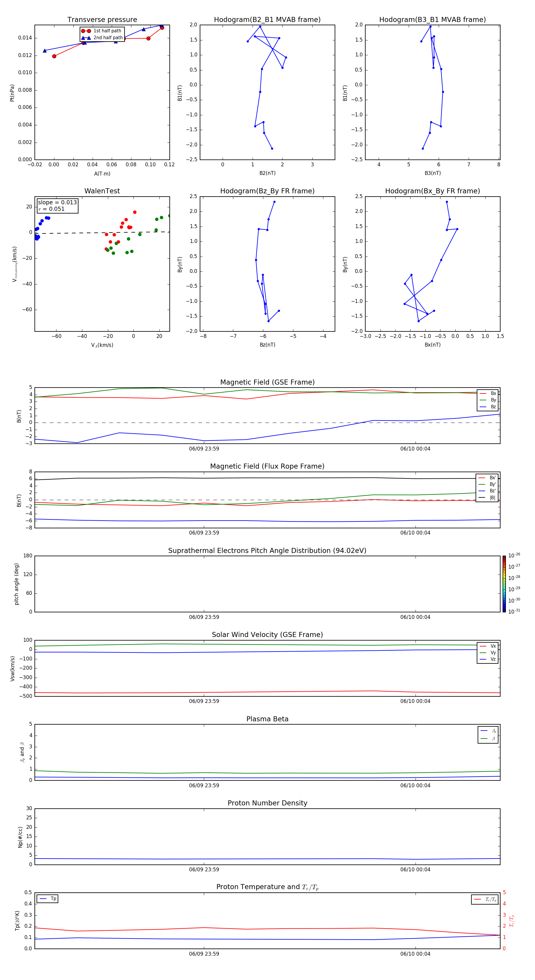The image size is (535, 980).
Task: Click the By' legend entry in the Flux Rope Frame plot
Action: [x=487, y=484]
